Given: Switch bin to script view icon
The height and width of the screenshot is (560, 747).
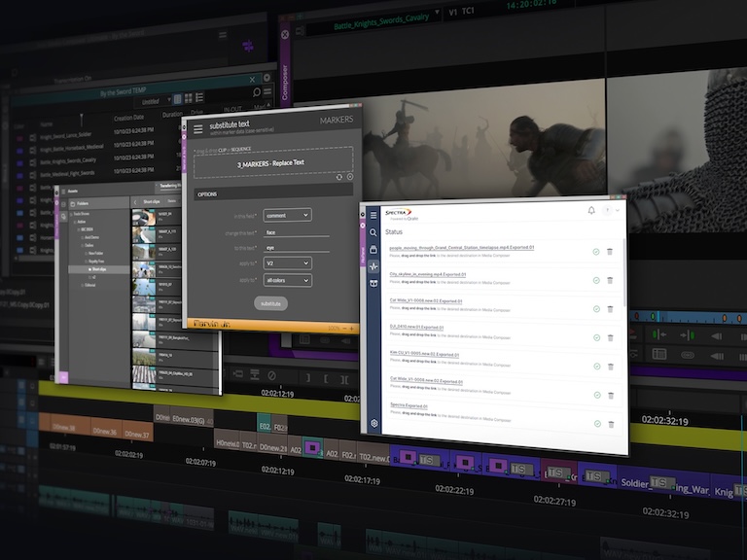Looking at the screenshot, I should click(x=199, y=97).
